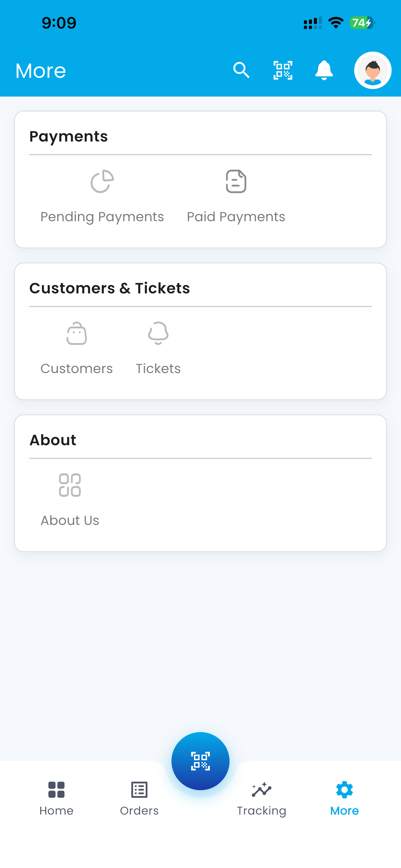Open the Customers bag icon
Viewport: 401px width, 868px height.
point(77,333)
